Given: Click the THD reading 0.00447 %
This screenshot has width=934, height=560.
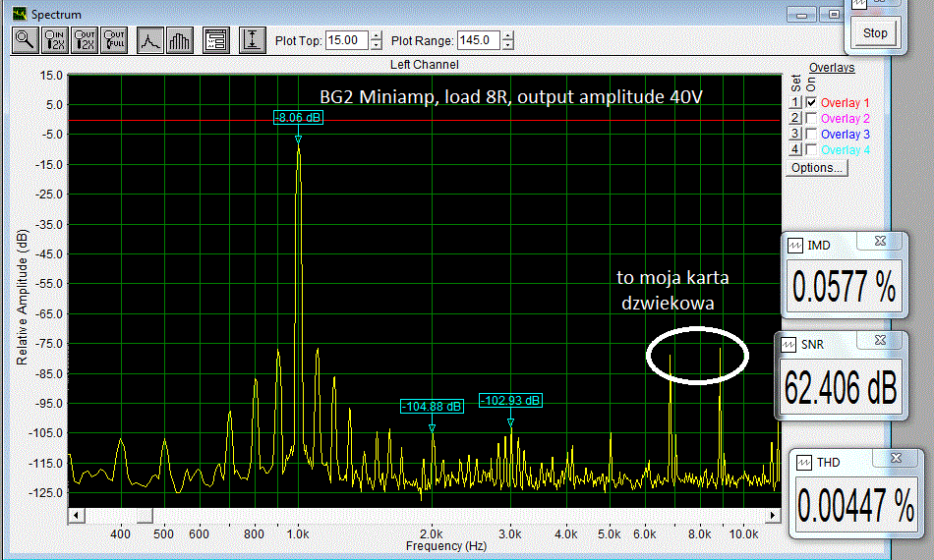Looking at the screenshot, I should point(856,506).
